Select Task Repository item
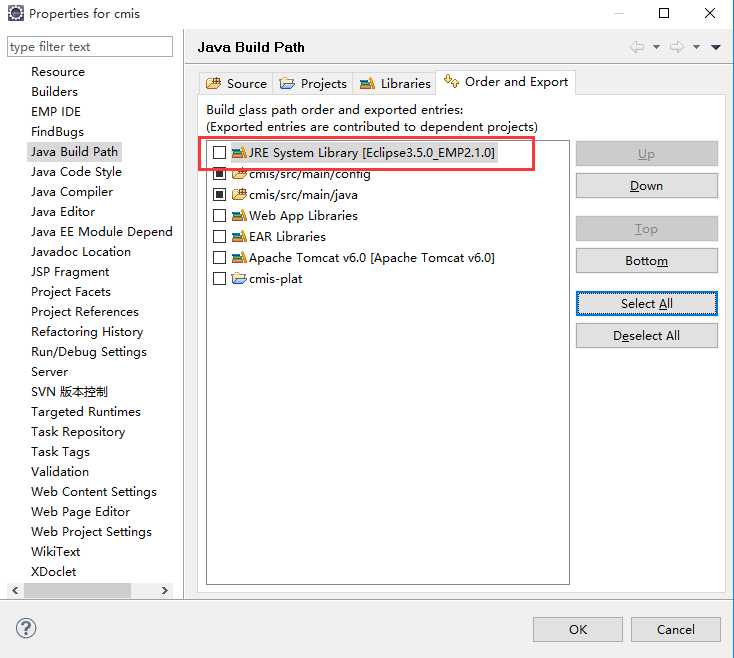This screenshot has height=658, width=734. point(78,432)
